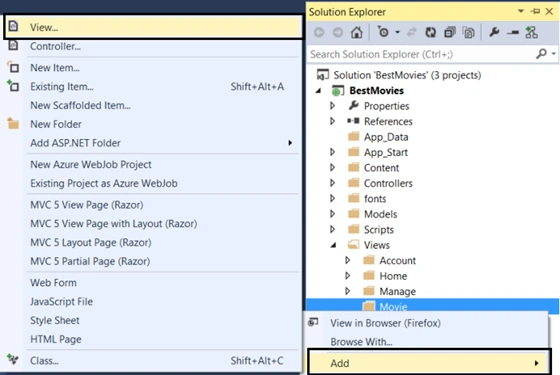Expand the Models folder
Viewport: 560px width, 375px height.
332,214
